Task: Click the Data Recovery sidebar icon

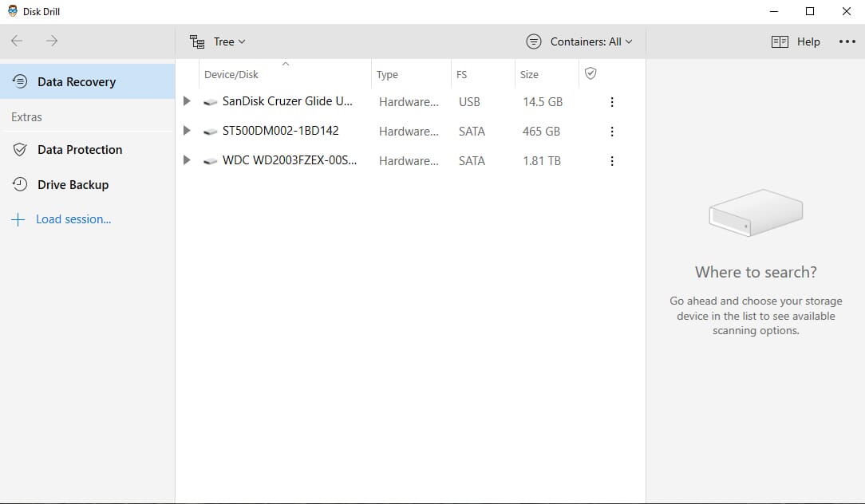Action: pos(20,81)
